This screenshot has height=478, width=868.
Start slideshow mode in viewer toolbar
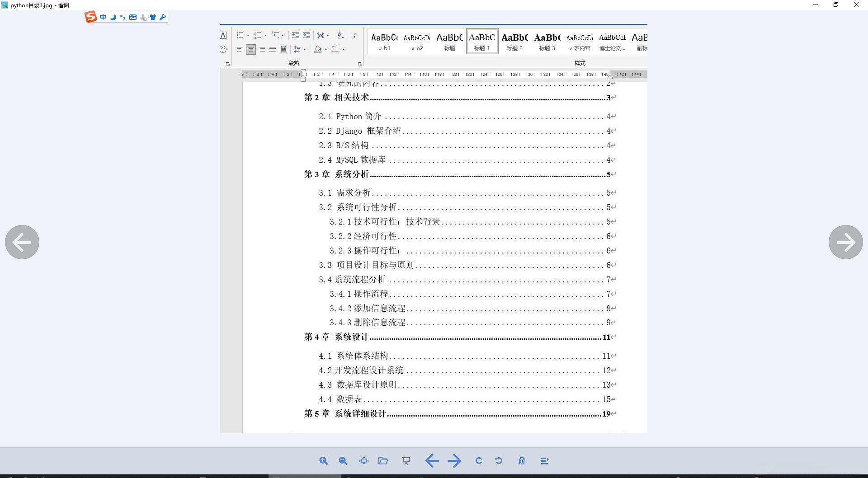406,460
